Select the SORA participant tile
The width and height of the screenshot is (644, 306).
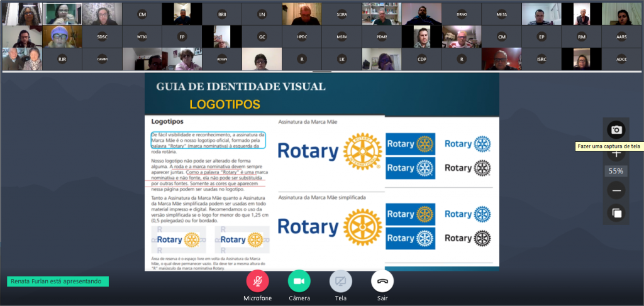pyautogui.click(x=341, y=14)
